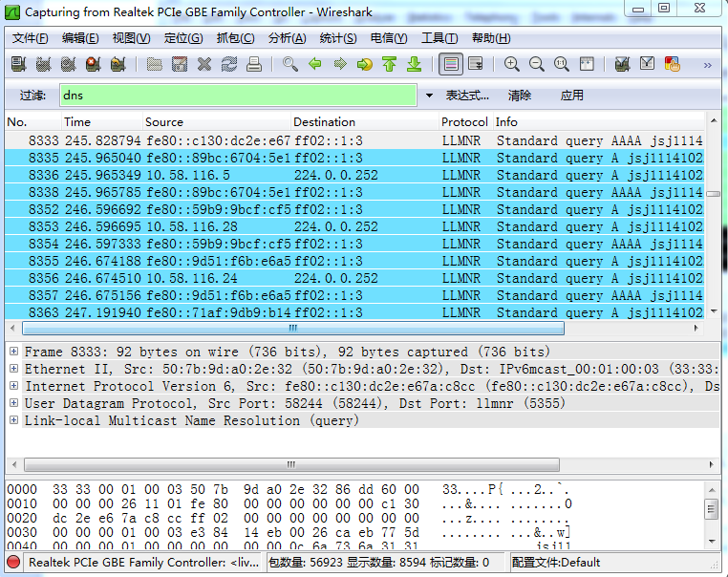Toggle auto scroll in live capture
The width and height of the screenshot is (728, 577).
[476, 64]
